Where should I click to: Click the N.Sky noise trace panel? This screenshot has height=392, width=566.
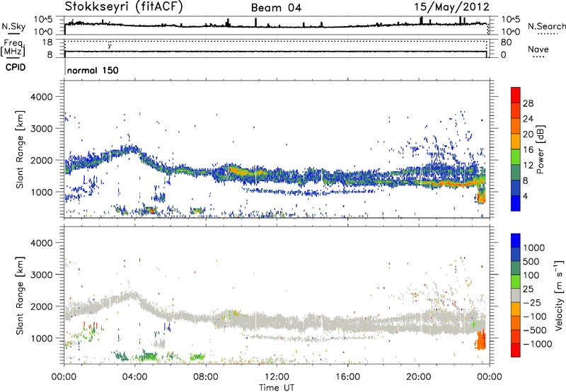click(277, 25)
